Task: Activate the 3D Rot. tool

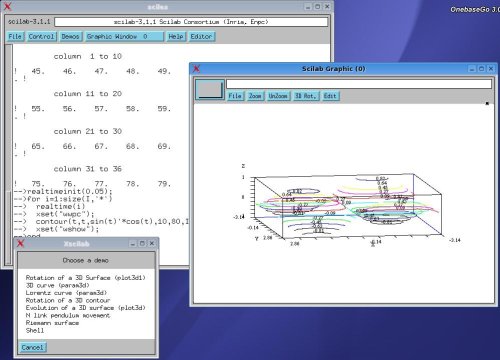Action: pyautogui.click(x=305, y=96)
